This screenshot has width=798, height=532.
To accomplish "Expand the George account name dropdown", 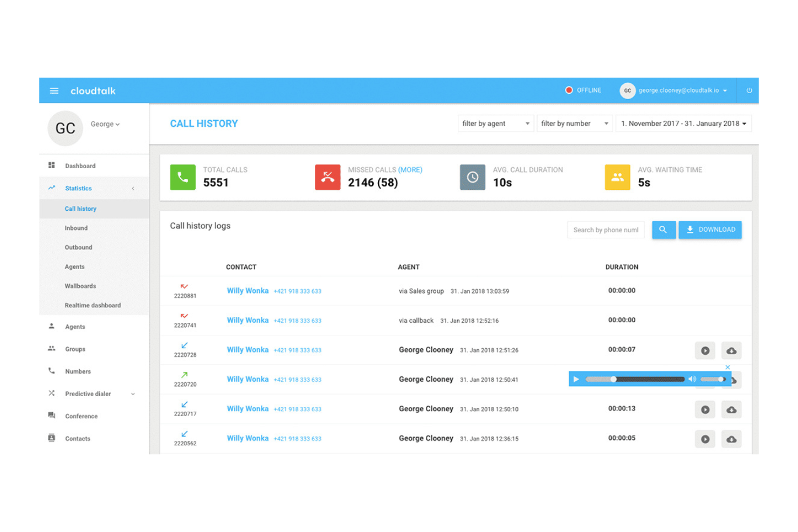I will [x=105, y=124].
